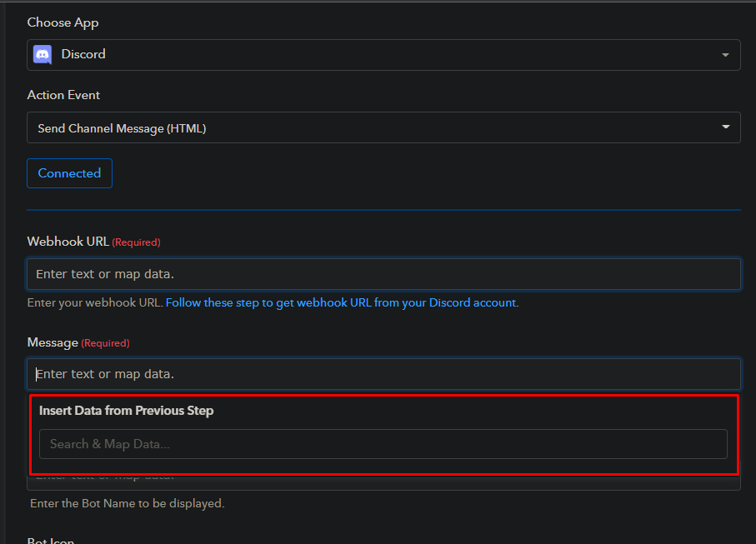
Task: Click into the Message input field
Action: pos(383,374)
